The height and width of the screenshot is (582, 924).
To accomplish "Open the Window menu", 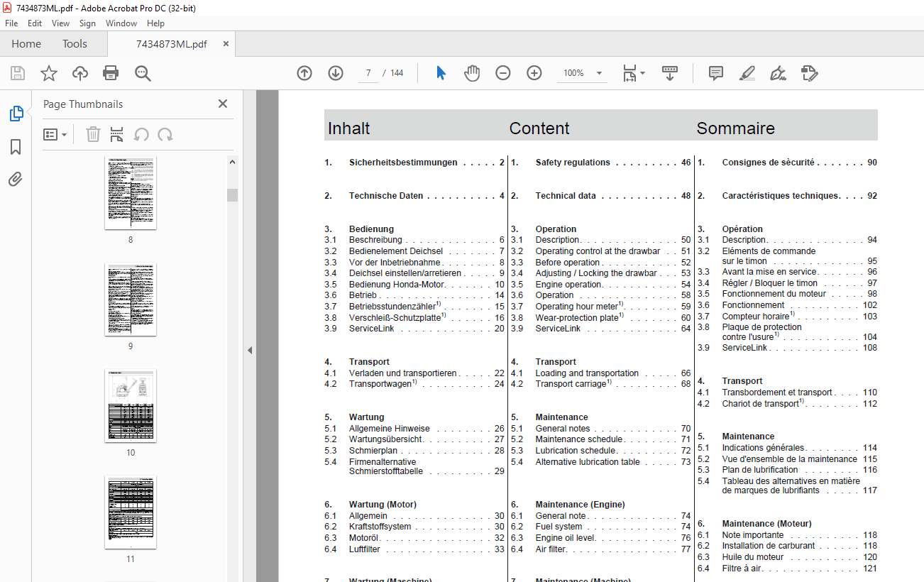I will coord(121,23).
